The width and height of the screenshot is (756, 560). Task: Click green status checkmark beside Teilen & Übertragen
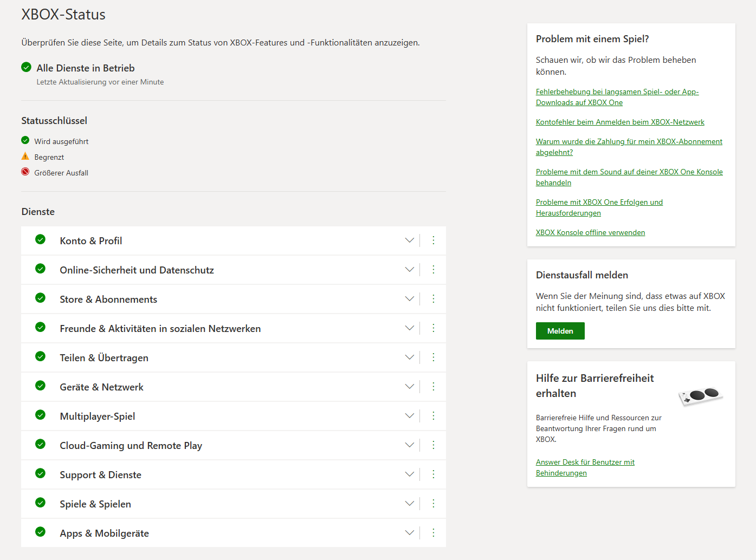pos(40,356)
